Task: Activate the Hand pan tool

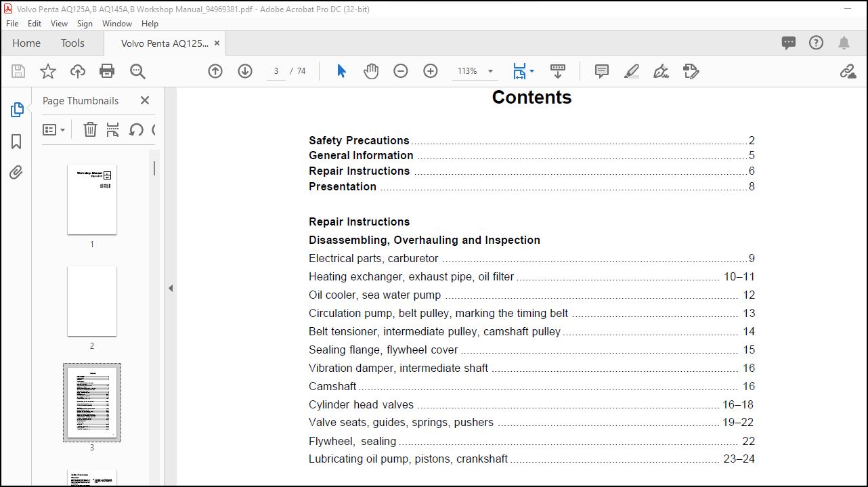Action: [371, 71]
